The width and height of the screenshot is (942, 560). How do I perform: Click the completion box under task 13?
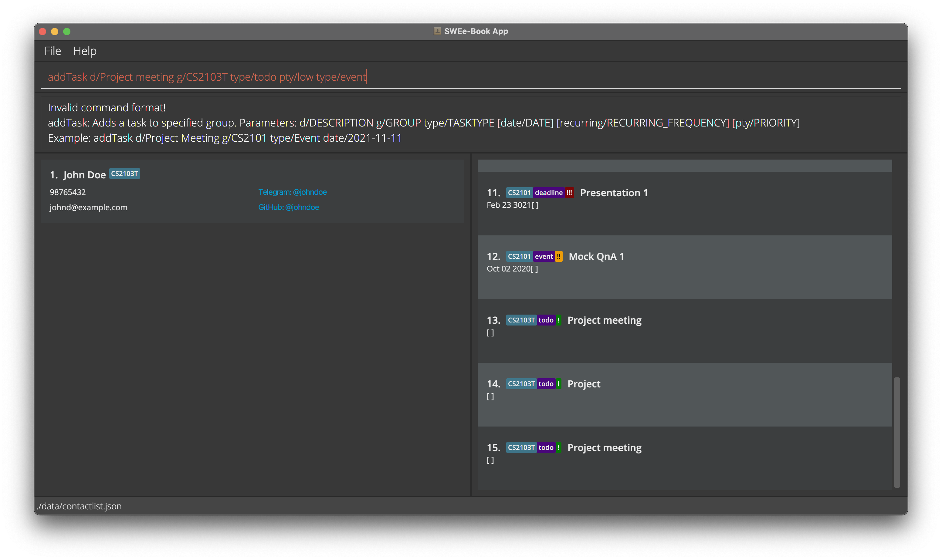[x=490, y=333]
